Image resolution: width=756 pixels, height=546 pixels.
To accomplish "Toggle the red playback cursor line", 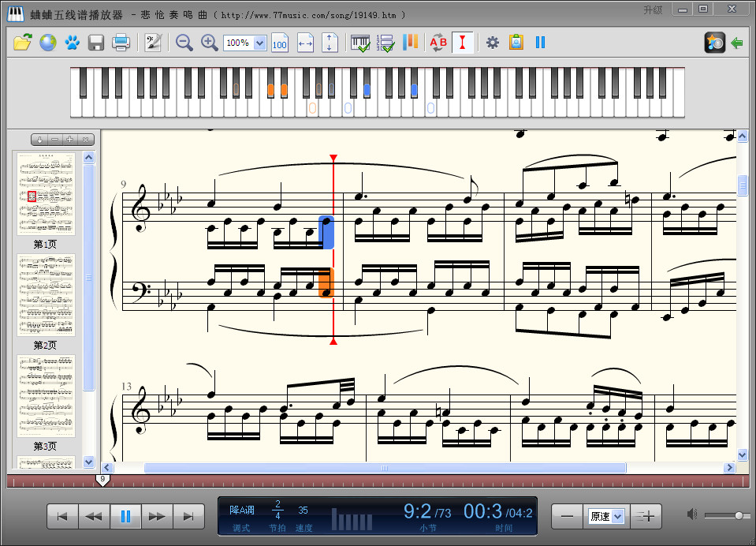I will 463,43.
